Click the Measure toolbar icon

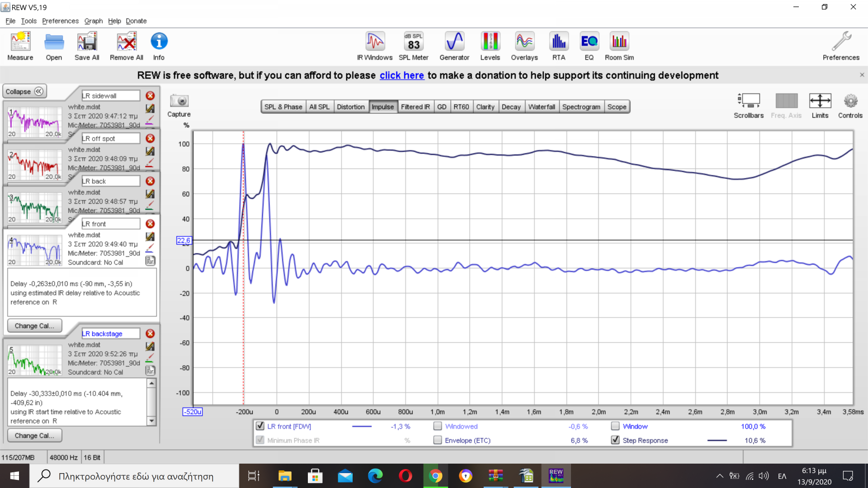click(20, 46)
